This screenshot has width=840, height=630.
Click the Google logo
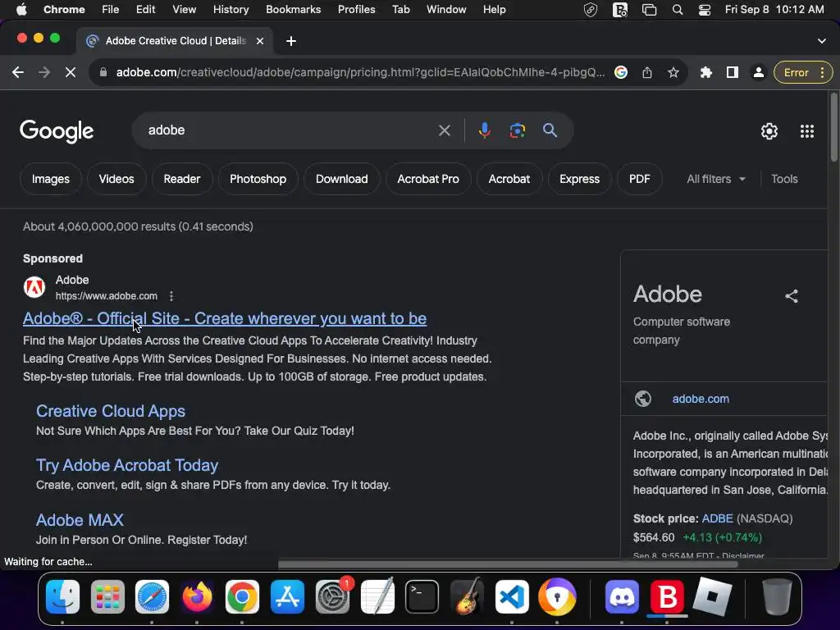coord(57,131)
